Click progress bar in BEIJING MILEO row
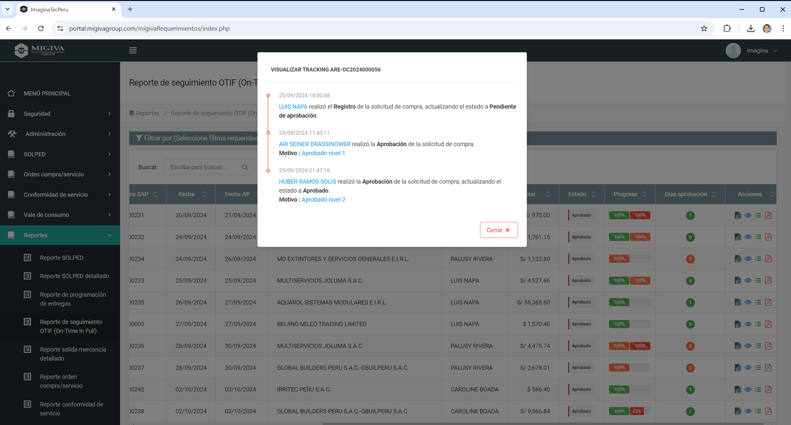The width and height of the screenshot is (791, 425). pyautogui.click(x=629, y=324)
